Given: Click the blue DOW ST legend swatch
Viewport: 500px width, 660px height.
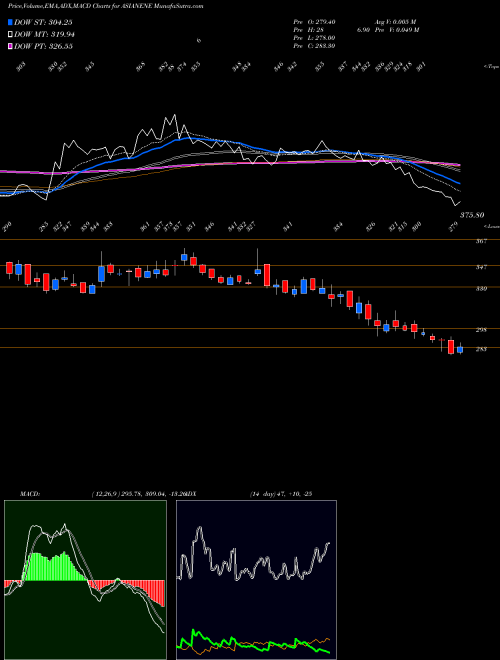Looking at the screenshot, I should pos(10,22).
